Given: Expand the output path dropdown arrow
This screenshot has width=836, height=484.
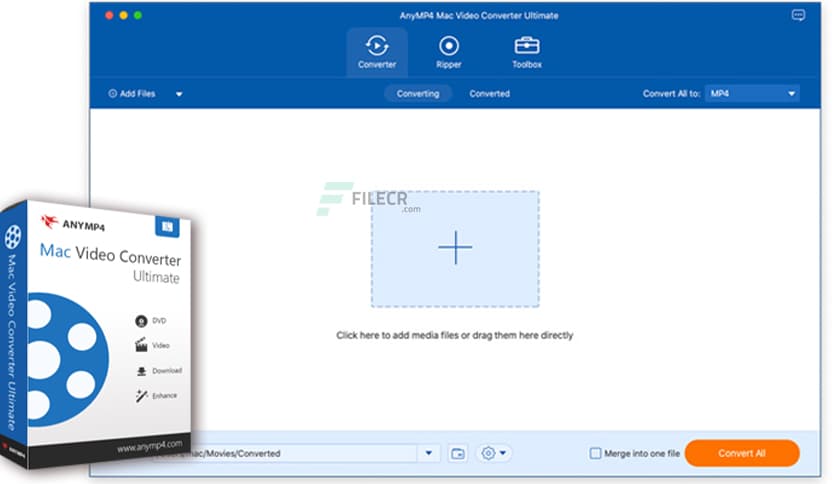Looking at the screenshot, I should coord(428,453).
